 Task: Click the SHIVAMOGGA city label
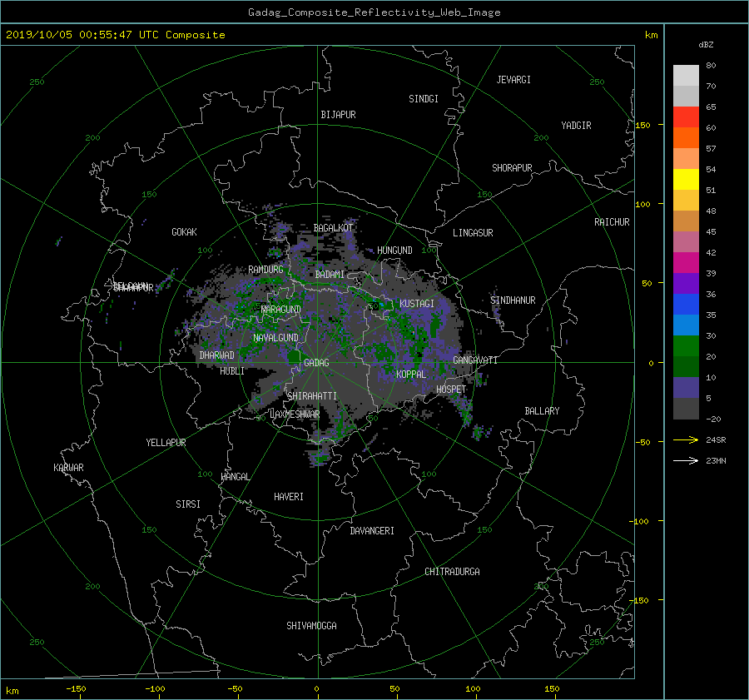tap(311, 626)
